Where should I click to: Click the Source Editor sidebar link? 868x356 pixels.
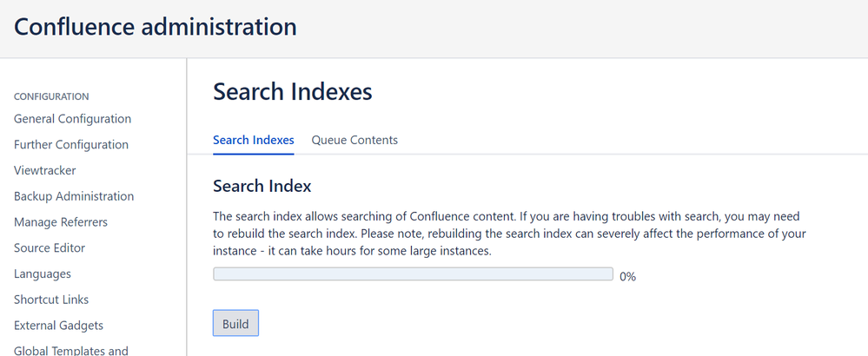pos(50,247)
